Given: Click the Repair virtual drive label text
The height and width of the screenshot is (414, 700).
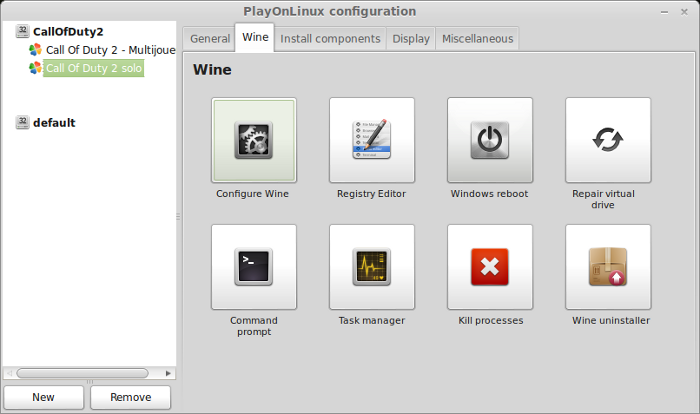Looking at the screenshot, I should pos(603,199).
